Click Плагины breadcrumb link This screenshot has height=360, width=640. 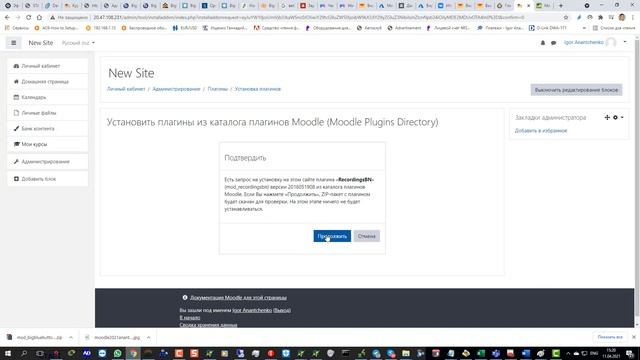[x=218, y=89]
